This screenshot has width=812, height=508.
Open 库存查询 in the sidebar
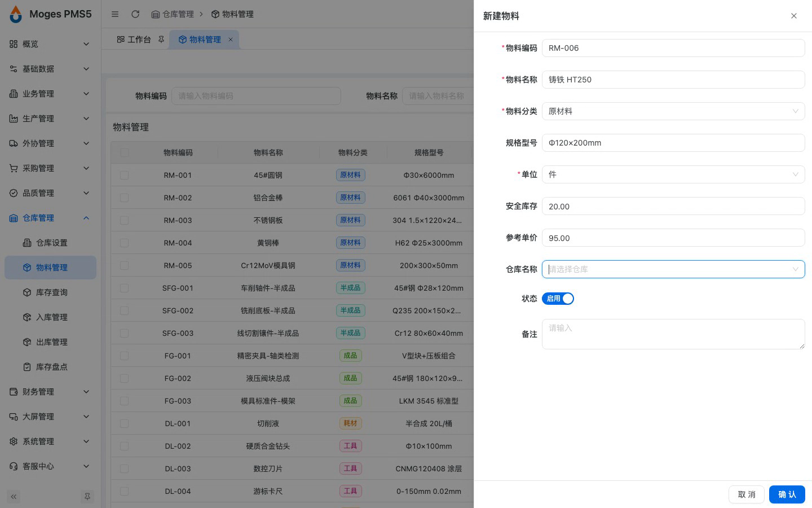click(x=51, y=292)
